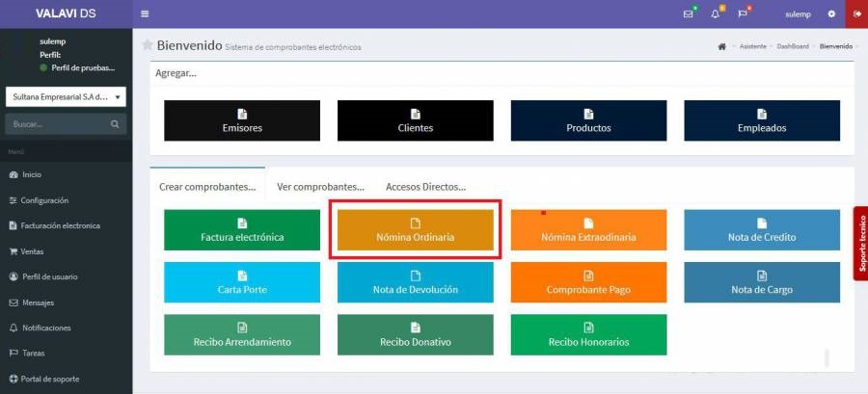Switch to Ver comprobantes tab
The image size is (868, 394).
[320, 187]
